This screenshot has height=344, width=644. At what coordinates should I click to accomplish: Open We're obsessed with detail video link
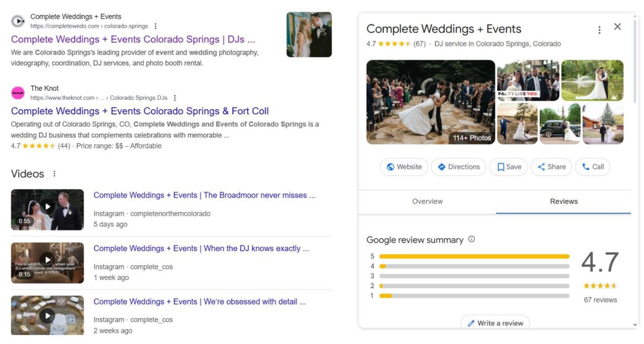(200, 302)
